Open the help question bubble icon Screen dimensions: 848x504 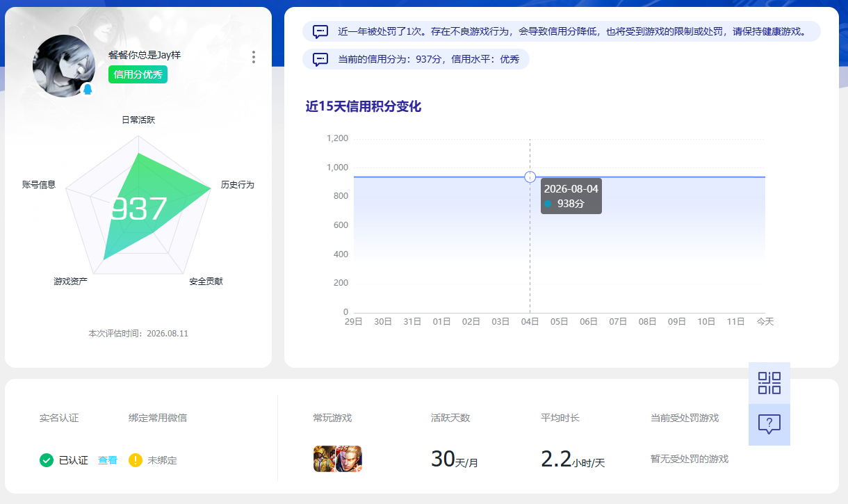coord(769,424)
